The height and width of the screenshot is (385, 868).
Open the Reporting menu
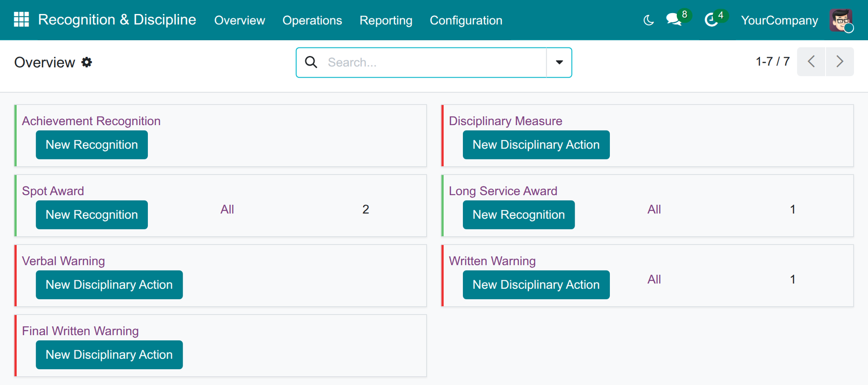[386, 20]
